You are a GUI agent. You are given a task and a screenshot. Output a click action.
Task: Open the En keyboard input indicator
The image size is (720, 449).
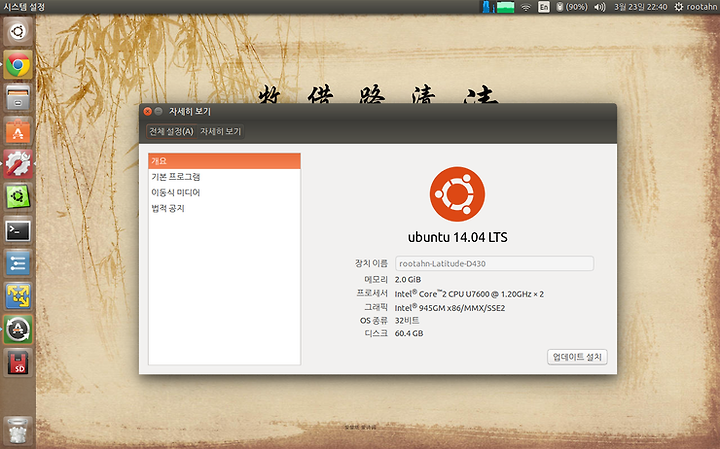(x=544, y=7)
